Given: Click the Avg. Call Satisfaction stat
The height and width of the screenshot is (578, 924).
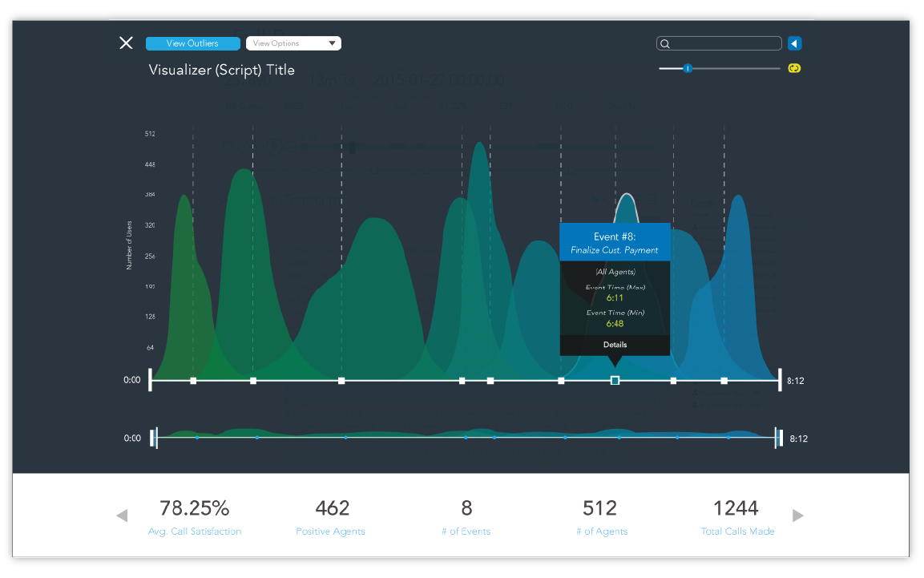Looking at the screenshot, I should pyautogui.click(x=195, y=517).
